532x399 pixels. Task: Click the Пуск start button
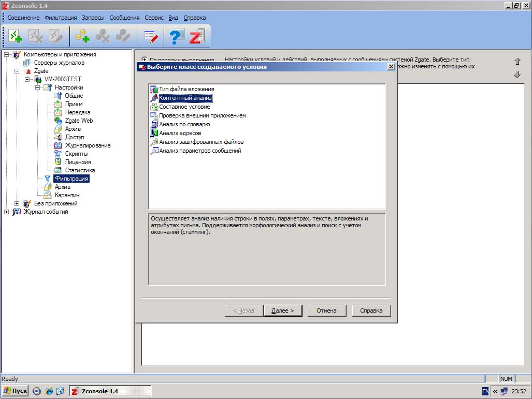pos(16,391)
